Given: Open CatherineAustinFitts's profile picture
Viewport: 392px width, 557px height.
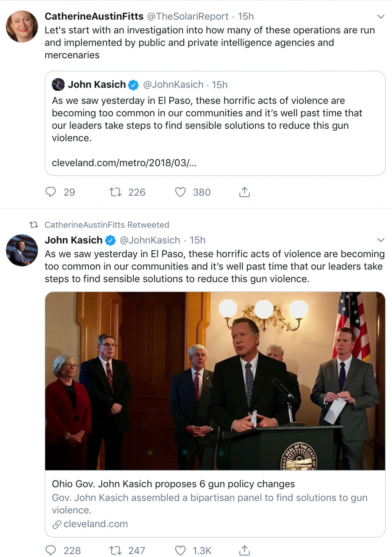Looking at the screenshot, I should tap(22, 27).
